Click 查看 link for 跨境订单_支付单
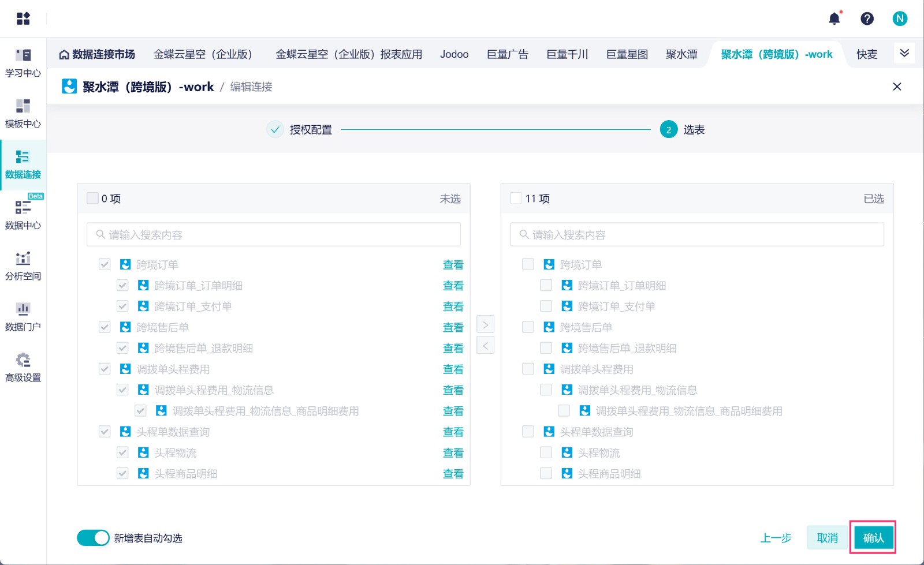 click(453, 306)
